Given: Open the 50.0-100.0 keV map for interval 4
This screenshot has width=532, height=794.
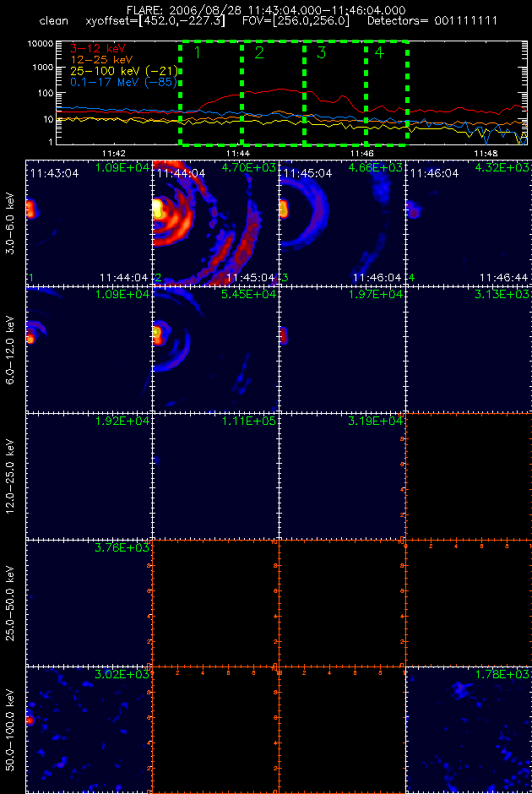Looking at the screenshot, I should click(469, 730).
